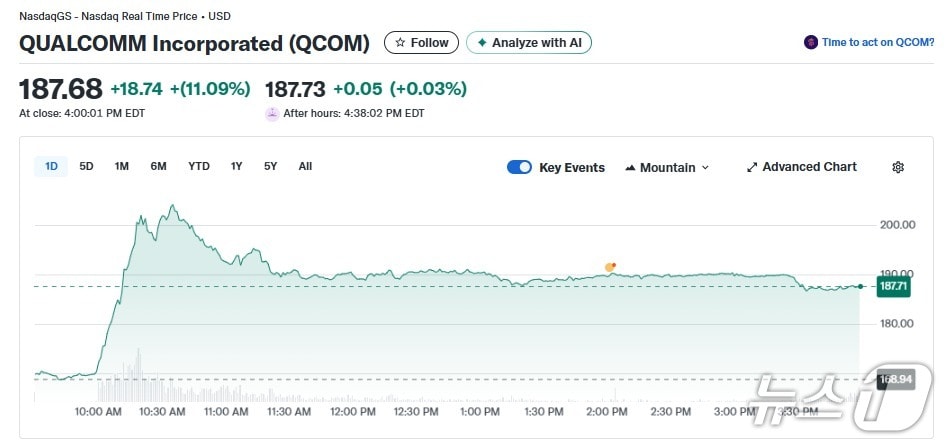946x445 pixels.
Task: Select the 5Y time range
Action: 270,166
